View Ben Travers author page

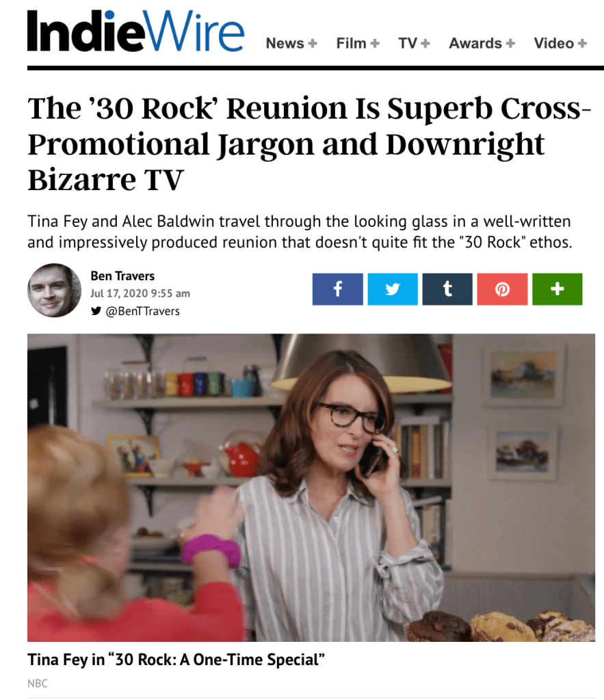point(122,276)
